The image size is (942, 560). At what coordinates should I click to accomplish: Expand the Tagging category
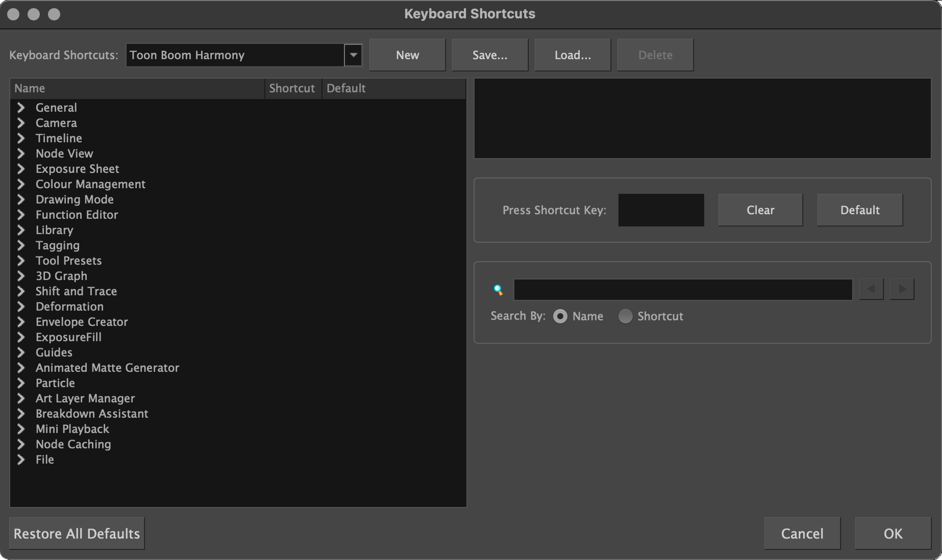pos(21,245)
